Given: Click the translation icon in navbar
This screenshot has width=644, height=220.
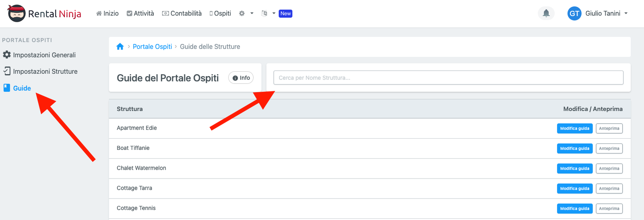Looking at the screenshot, I should 264,13.
